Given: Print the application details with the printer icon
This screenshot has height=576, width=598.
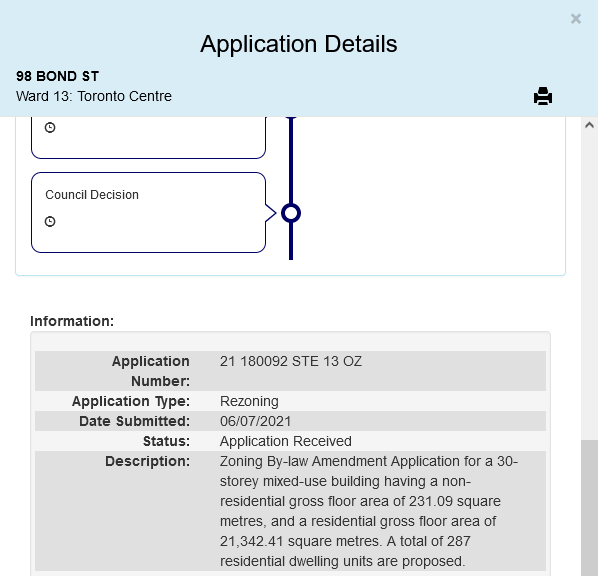Looking at the screenshot, I should [543, 96].
